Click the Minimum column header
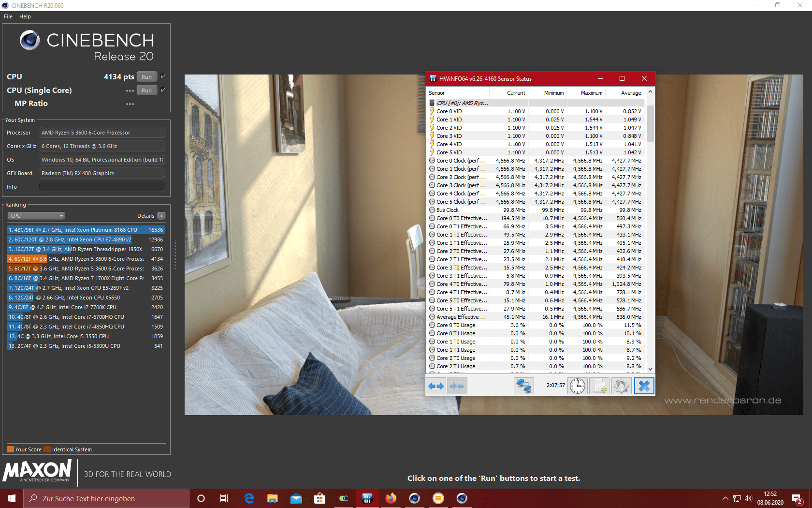Image resolution: width=812 pixels, height=508 pixels. pos(548,93)
